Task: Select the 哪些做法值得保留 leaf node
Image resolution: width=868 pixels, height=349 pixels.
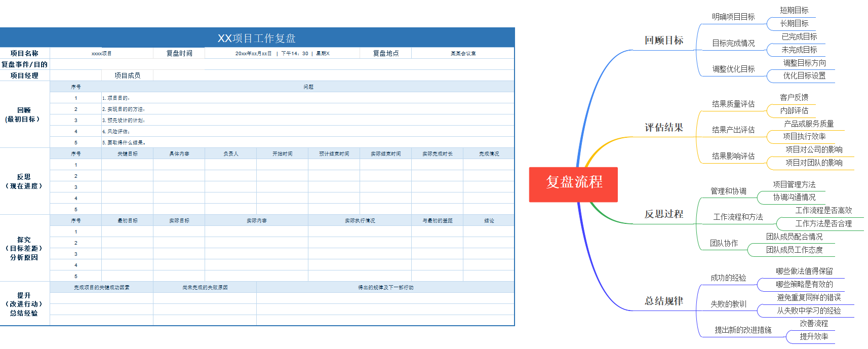Action: (804, 271)
